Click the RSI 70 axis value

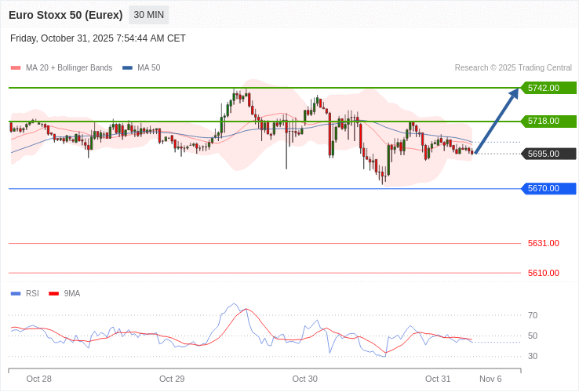(533, 316)
